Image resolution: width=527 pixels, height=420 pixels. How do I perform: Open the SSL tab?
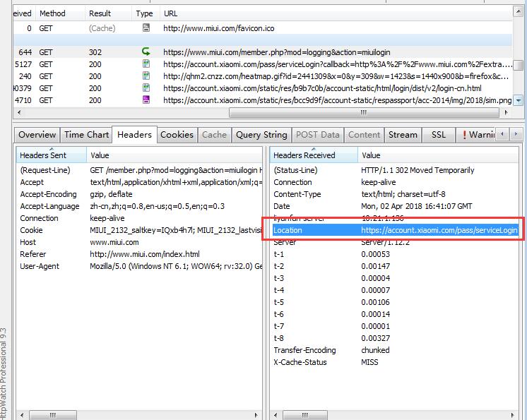coord(439,135)
